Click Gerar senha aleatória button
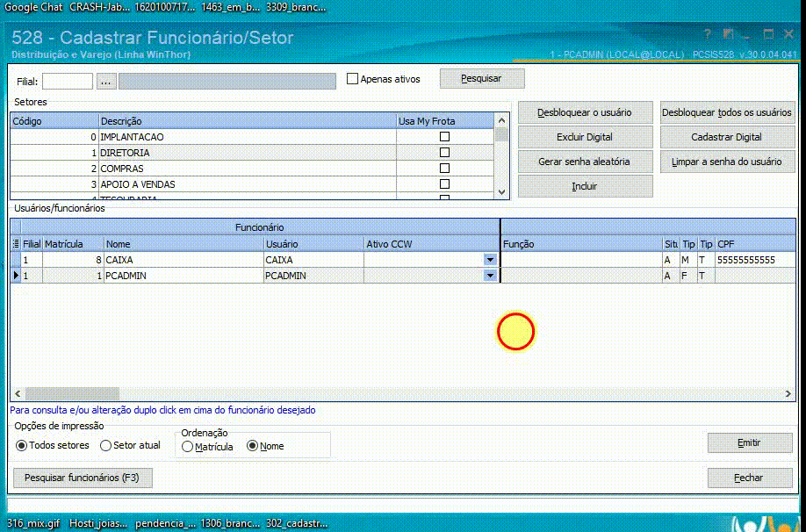The height and width of the screenshot is (532, 806). point(585,162)
